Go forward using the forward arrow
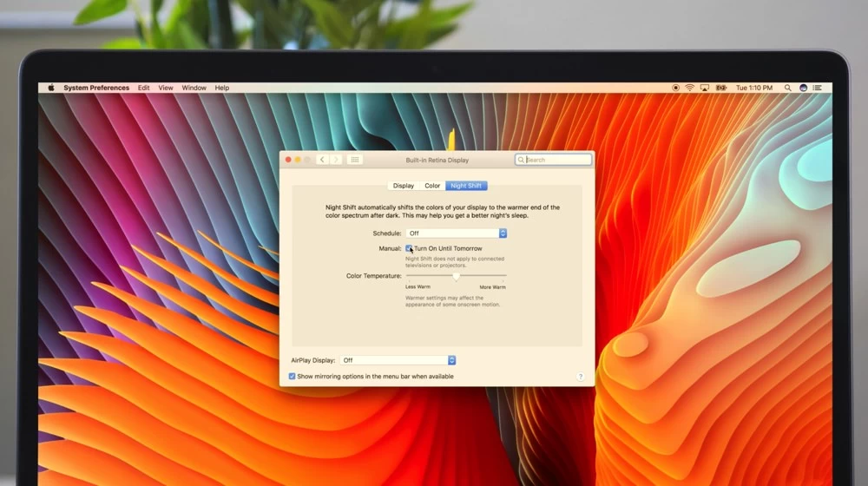Screen dimensions: 868x486 click(x=336, y=160)
